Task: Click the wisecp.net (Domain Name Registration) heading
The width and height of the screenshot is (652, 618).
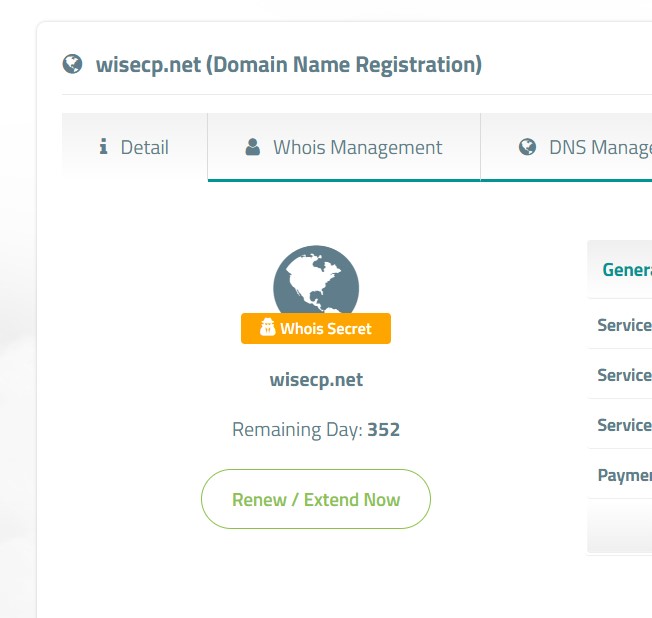Action: [x=289, y=65]
